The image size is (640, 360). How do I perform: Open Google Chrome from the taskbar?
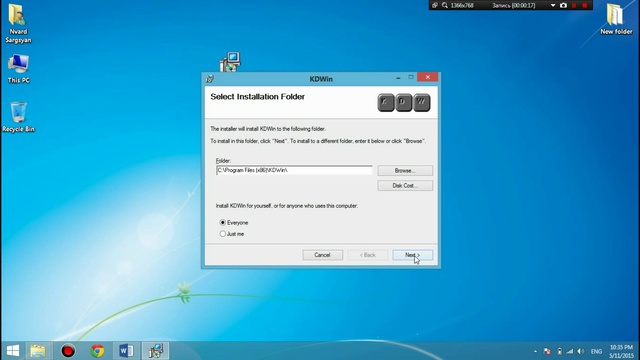click(97, 351)
